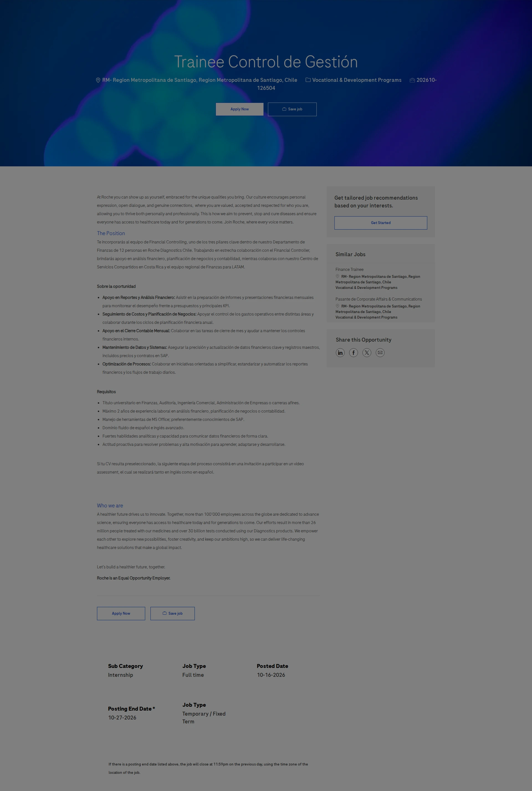
Task: Click Get Started for job recommendations
Action: tap(381, 223)
